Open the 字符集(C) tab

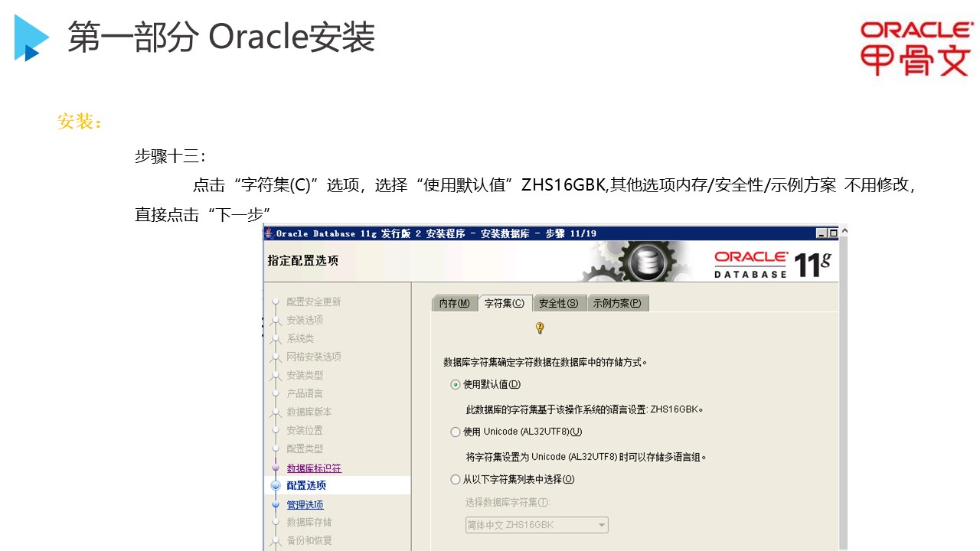[x=504, y=303]
